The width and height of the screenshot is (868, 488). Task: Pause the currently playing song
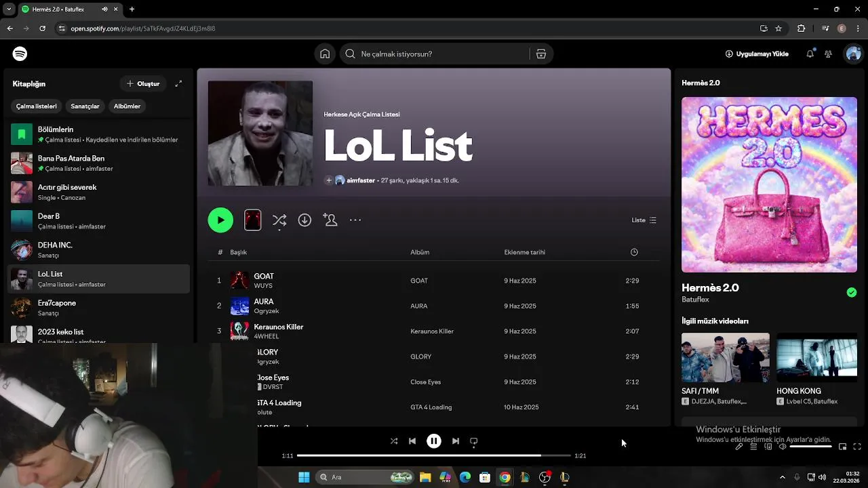tap(434, 441)
